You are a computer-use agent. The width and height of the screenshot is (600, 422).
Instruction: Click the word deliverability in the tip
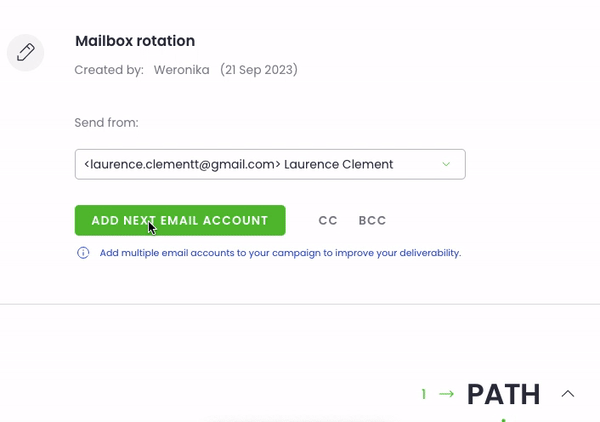[429, 253]
